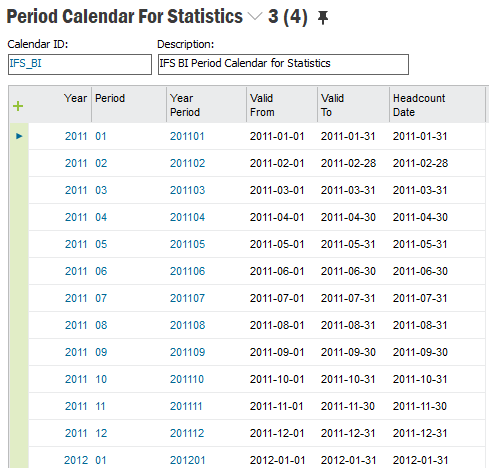Screen dimensions: 489x468
Task: Click Valid To date 2011-04-30 in Valid To column
Action: tap(348, 217)
